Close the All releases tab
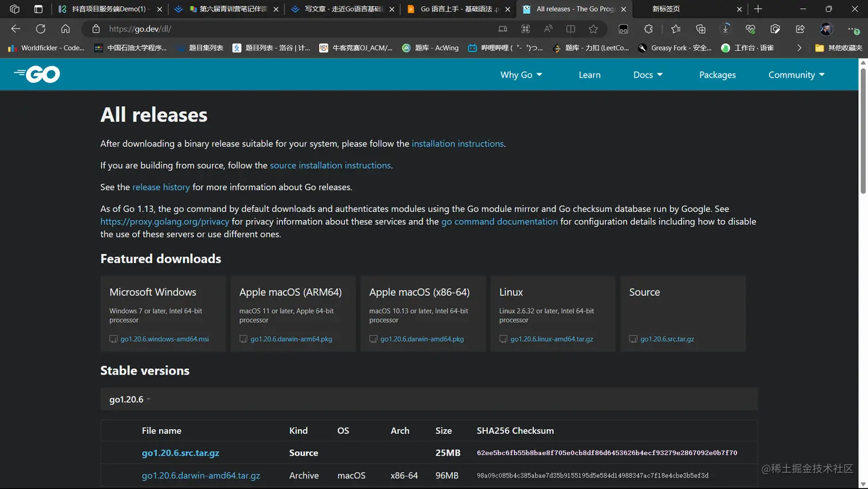 pyautogui.click(x=623, y=9)
